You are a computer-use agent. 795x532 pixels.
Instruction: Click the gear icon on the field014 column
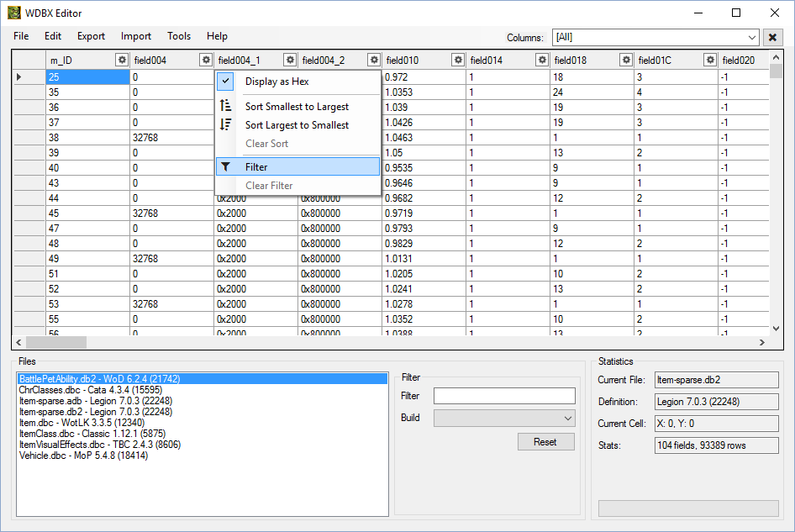point(542,60)
